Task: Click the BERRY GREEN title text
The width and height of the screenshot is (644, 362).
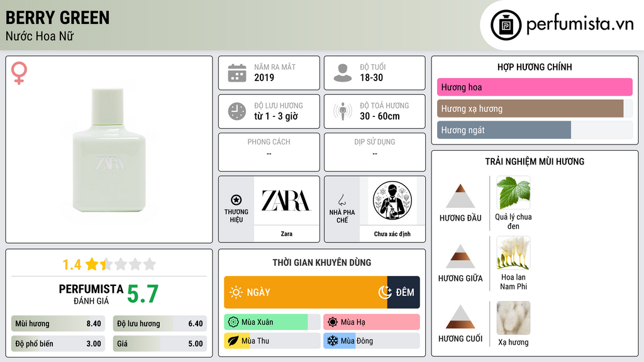Action: point(57,18)
